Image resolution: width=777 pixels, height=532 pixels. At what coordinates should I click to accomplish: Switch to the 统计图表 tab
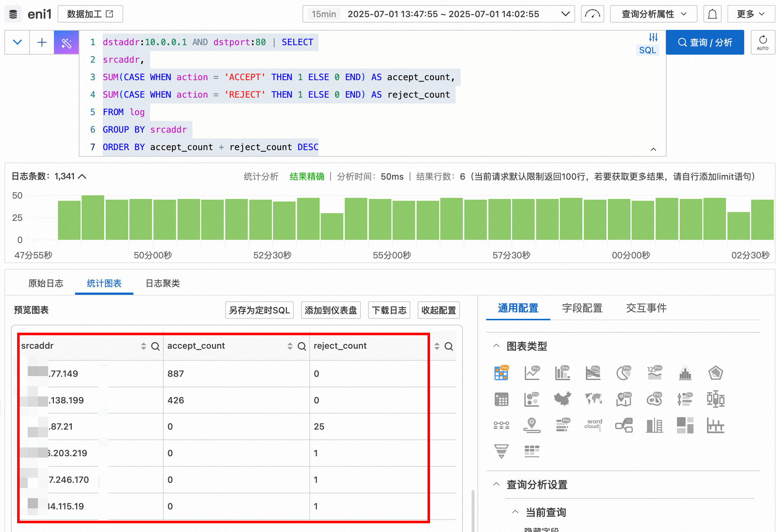104,283
